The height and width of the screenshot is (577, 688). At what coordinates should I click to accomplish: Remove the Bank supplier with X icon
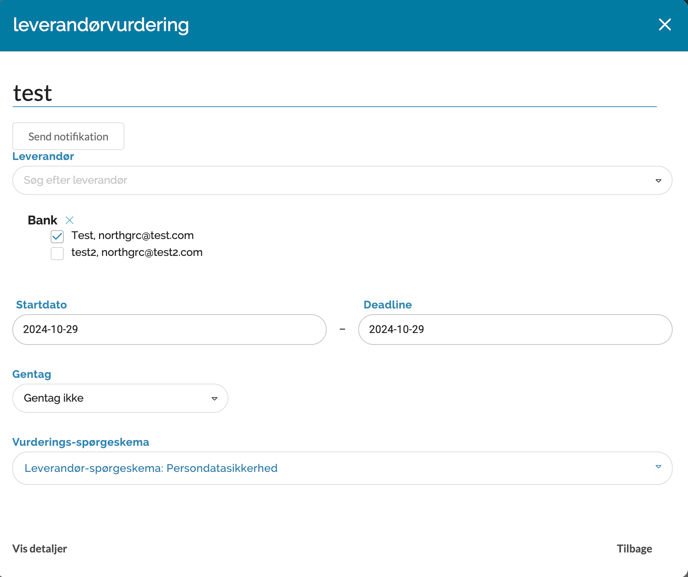69,220
